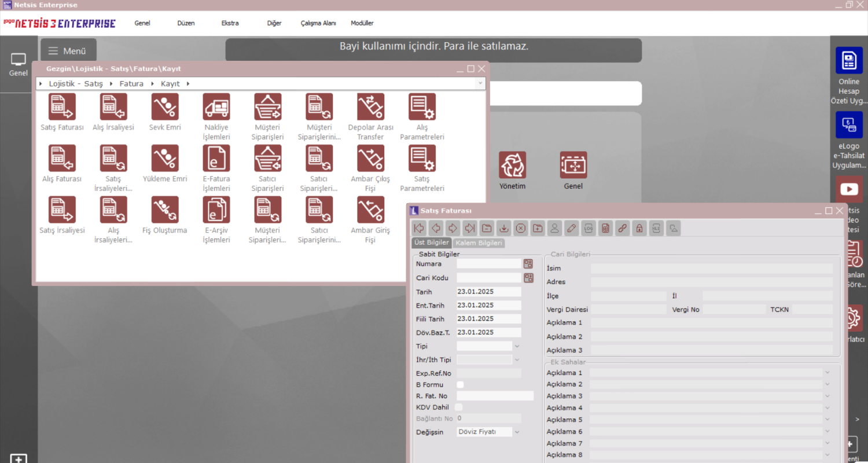Click Fatura in the Gezgin breadcrumb
This screenshot has height=463, width=868.
131,84
